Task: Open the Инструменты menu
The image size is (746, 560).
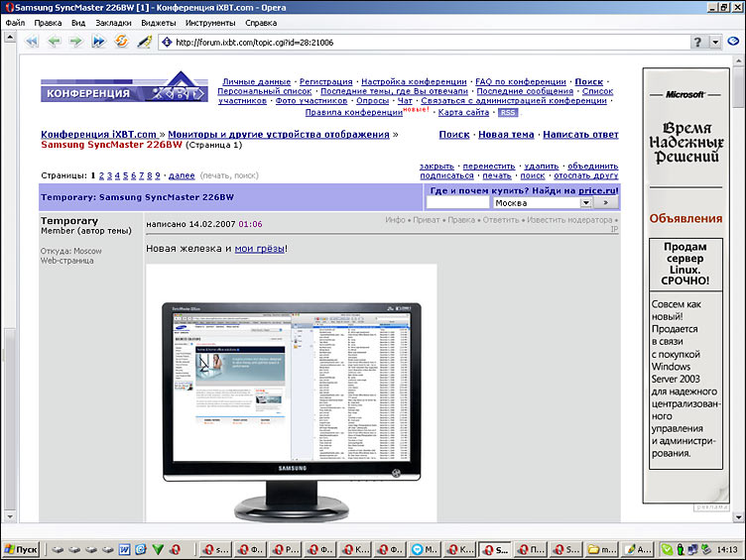Action: point(210,23)
